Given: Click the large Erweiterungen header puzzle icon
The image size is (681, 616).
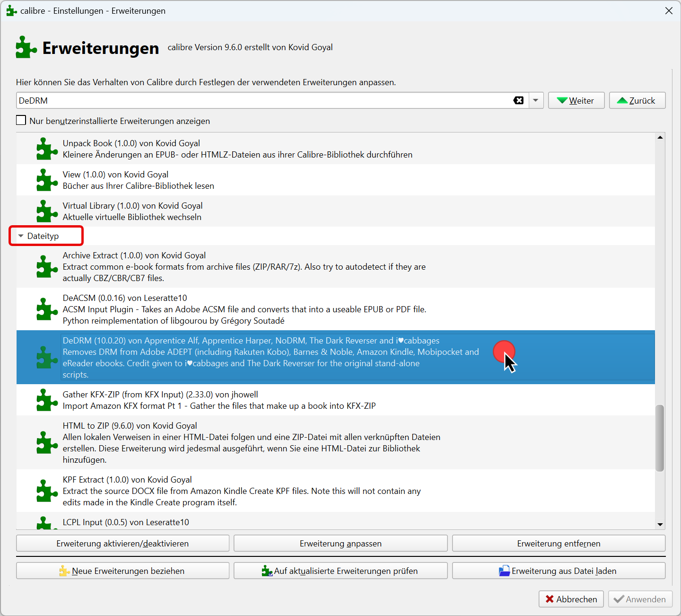Looking at the screenshot, I should (26, 47).
